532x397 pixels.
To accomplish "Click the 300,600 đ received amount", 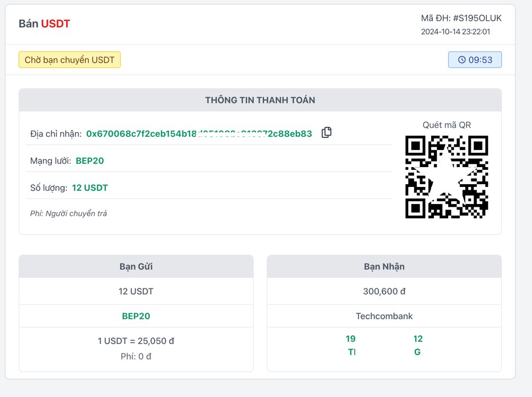I will click(384, 291).
